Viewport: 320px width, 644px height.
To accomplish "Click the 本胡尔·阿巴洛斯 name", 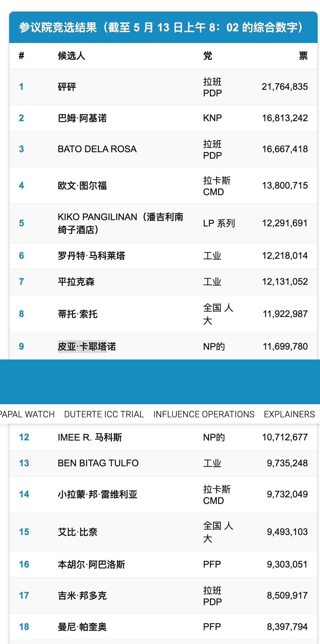I will tap(91, 565).
